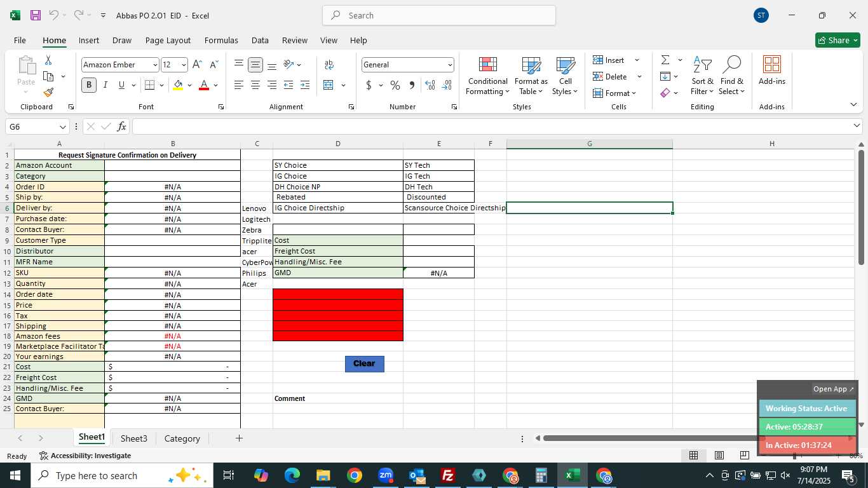The height and width of the screenshot is (488, 868).
Task: Click the Increase Indent icon
Action: tap(305, 85)
